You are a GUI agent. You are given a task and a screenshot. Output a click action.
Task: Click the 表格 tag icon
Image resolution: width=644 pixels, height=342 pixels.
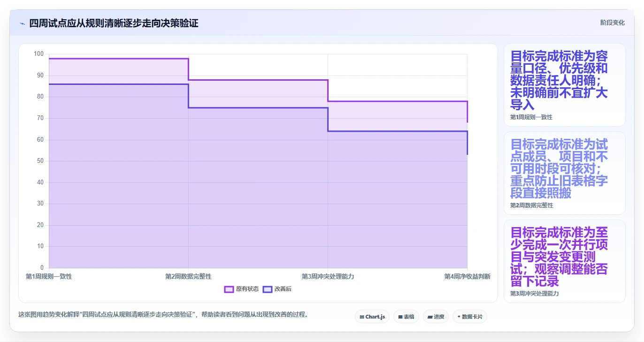pyautogui.click(x=400, y=317)
